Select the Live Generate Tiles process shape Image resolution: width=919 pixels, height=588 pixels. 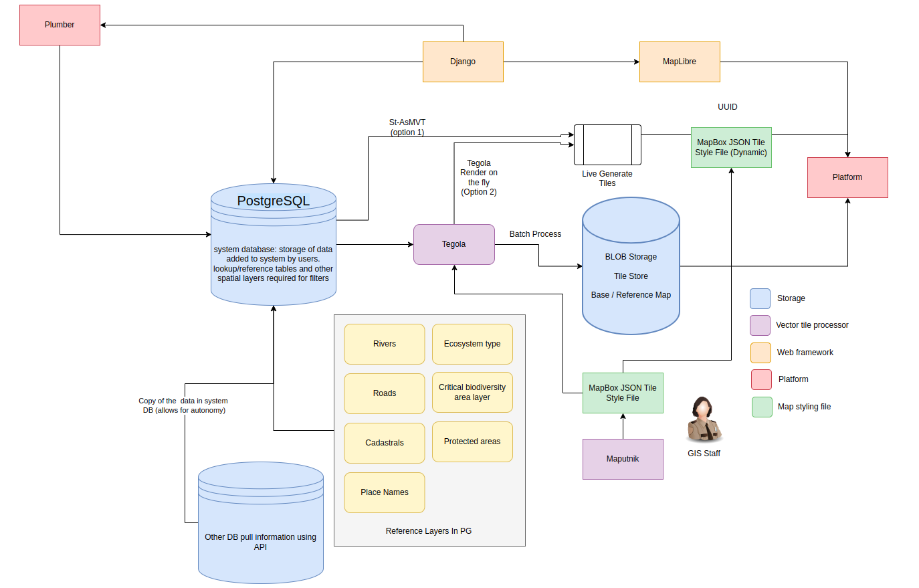coord(607,144)
